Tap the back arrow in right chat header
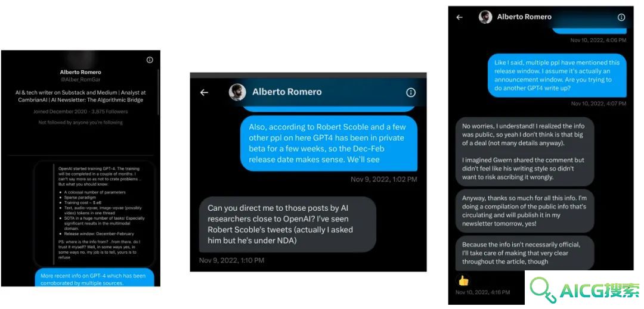Viewport: 644px width, 309px height. (460, 17)
